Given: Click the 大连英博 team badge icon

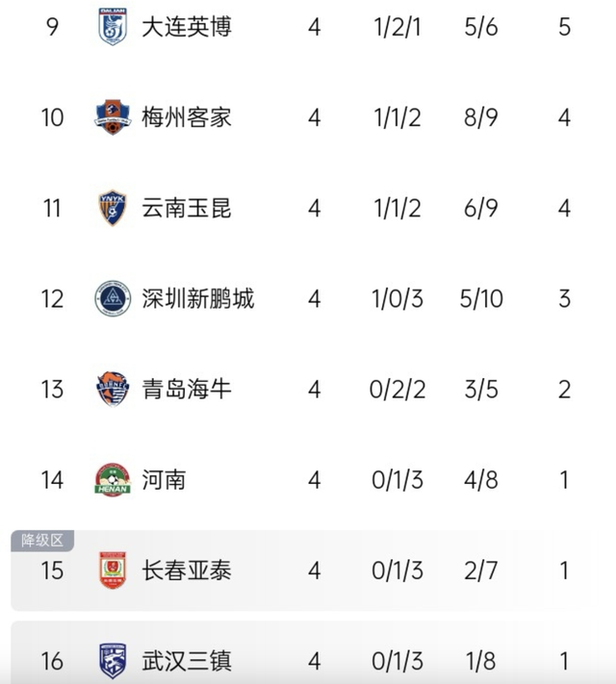Looking at the screenshot, I should click(113, 27).
